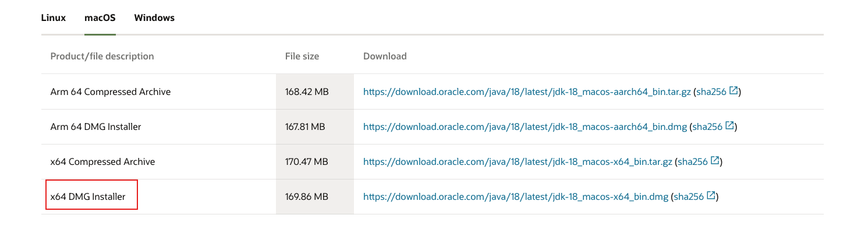Download the Arm 64 DMG installer link
868x243 pixels.
pos(526,126)
